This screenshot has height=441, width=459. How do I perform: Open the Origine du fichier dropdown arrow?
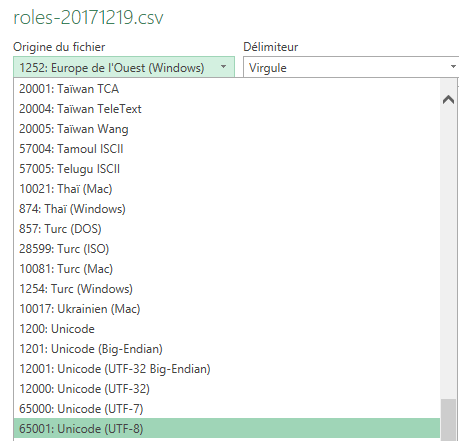(223, 67)
